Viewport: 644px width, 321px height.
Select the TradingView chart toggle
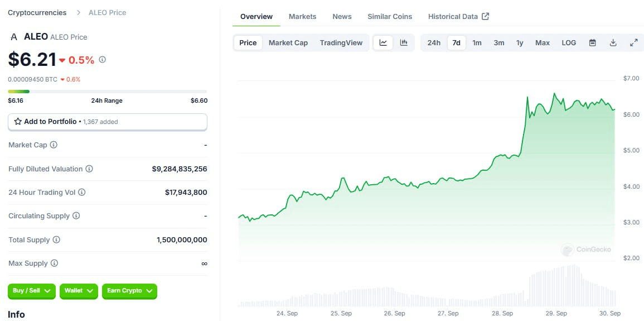click(x=341, y=43)
